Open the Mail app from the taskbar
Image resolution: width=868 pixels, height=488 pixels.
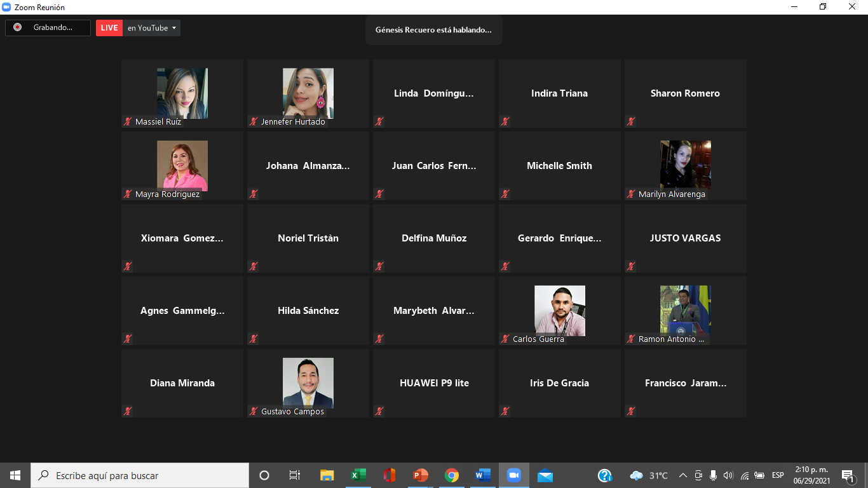545,475
